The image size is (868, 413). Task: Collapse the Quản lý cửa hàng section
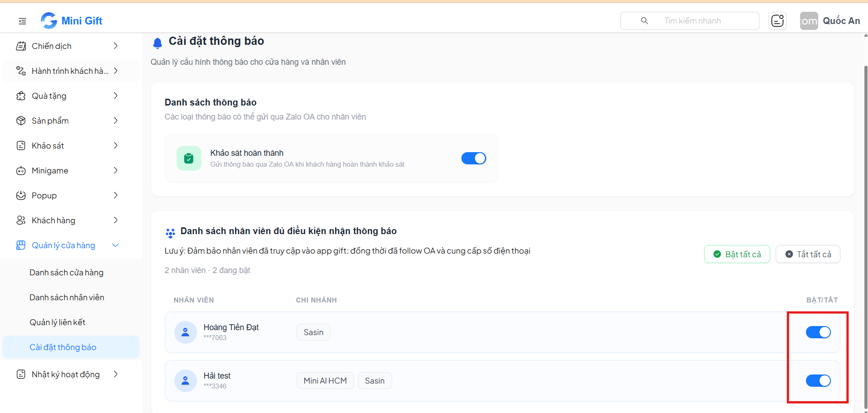115,245
